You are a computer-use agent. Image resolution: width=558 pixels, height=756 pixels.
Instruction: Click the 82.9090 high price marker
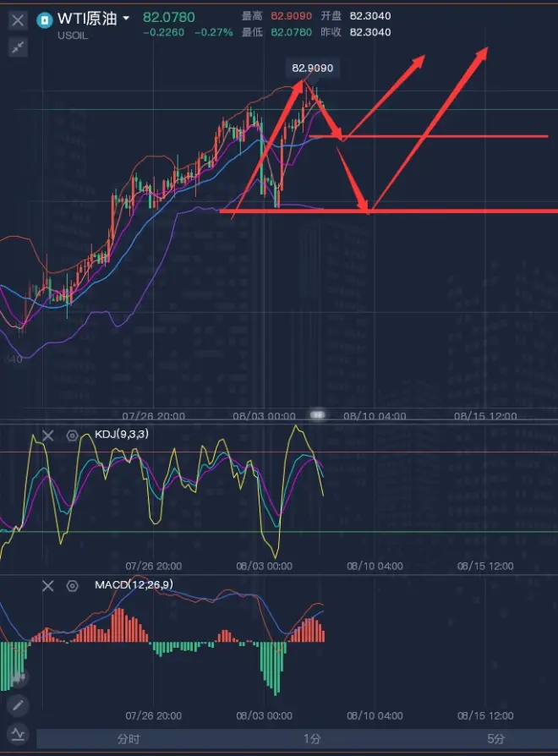pos(312,68)
